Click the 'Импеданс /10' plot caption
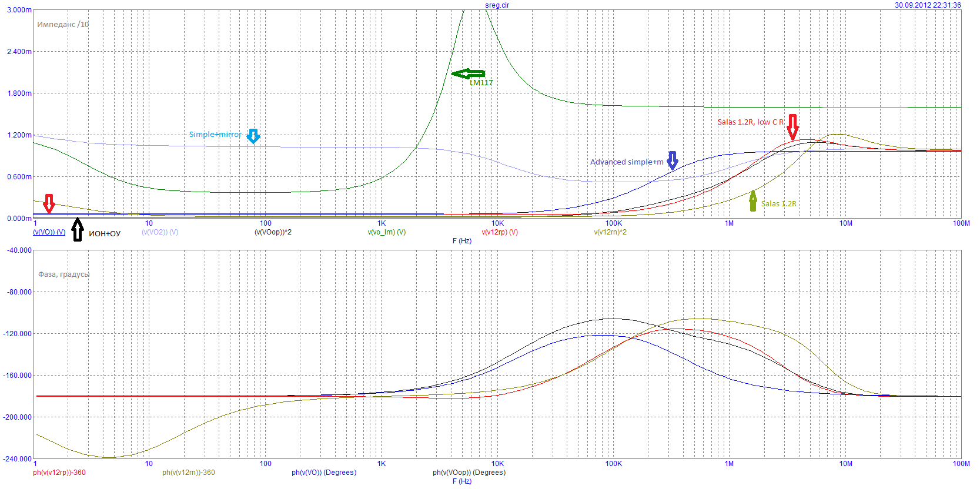 click(63, 25)
